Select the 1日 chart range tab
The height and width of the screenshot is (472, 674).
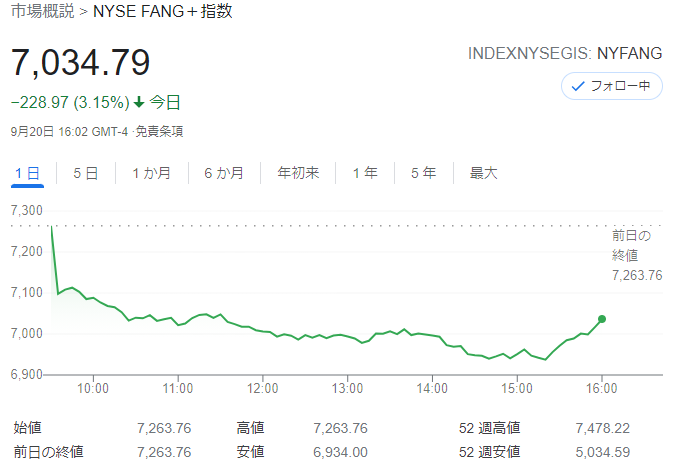click(x=28, y=173)
